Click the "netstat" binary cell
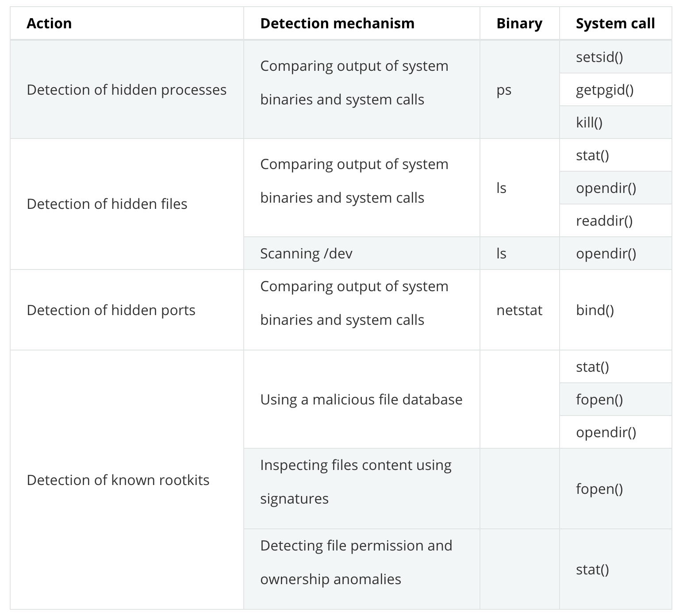The image size is (683, 616). point(519,310)
